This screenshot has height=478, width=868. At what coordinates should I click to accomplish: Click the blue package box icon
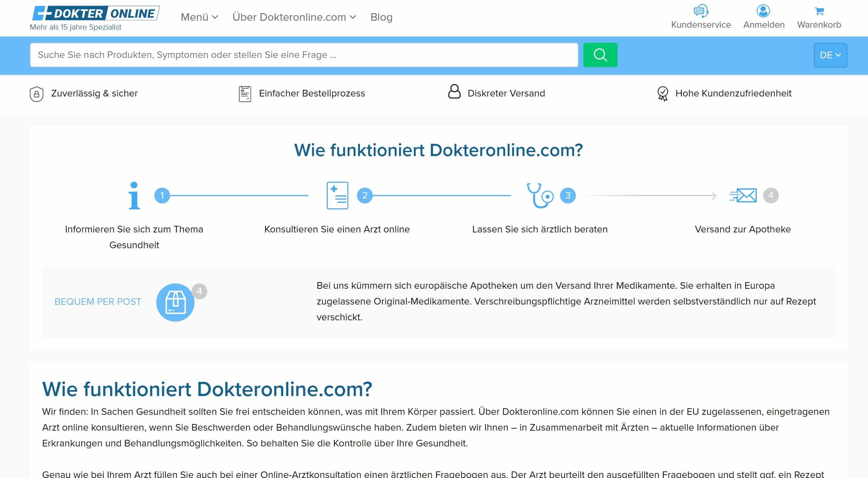[175, 303]
